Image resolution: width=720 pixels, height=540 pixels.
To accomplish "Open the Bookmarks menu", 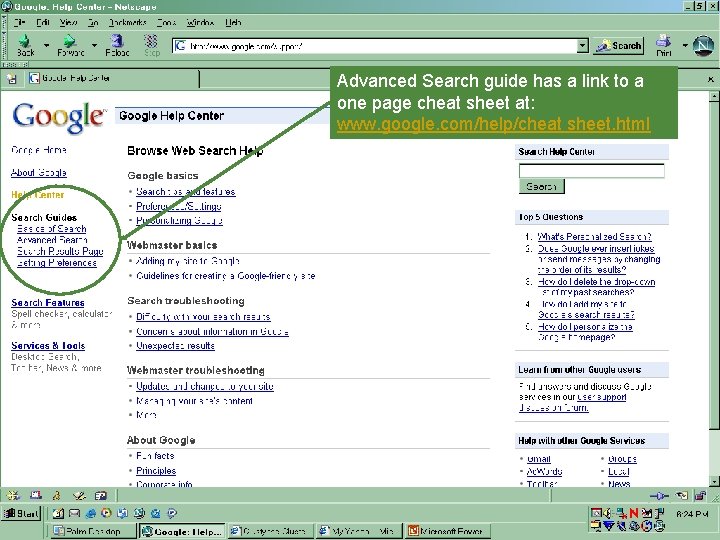I will 127,22.
